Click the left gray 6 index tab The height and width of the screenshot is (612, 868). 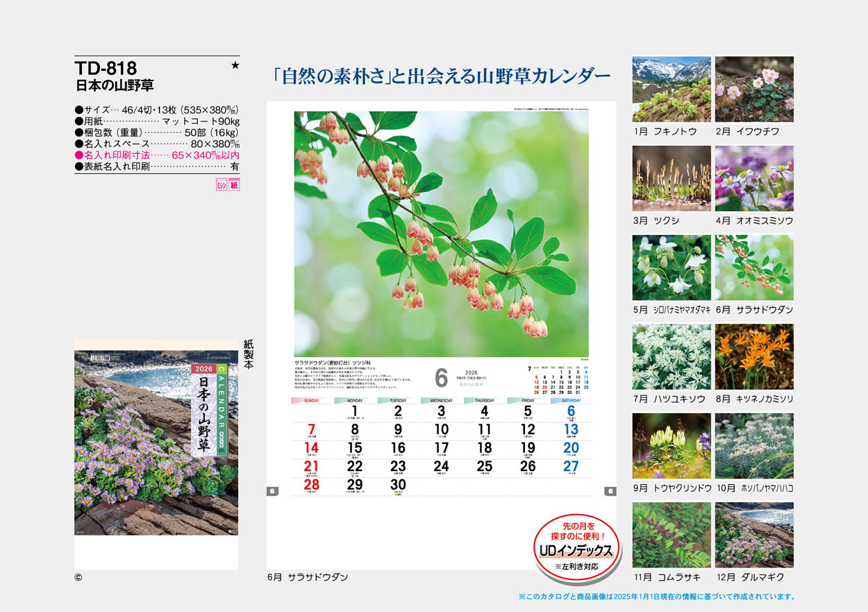tap(273, 492)
